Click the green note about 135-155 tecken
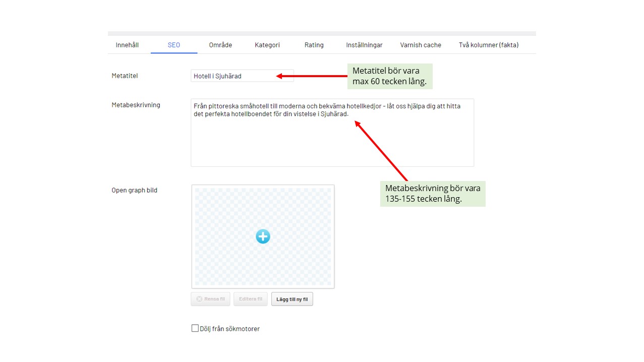 coord(432,194)
